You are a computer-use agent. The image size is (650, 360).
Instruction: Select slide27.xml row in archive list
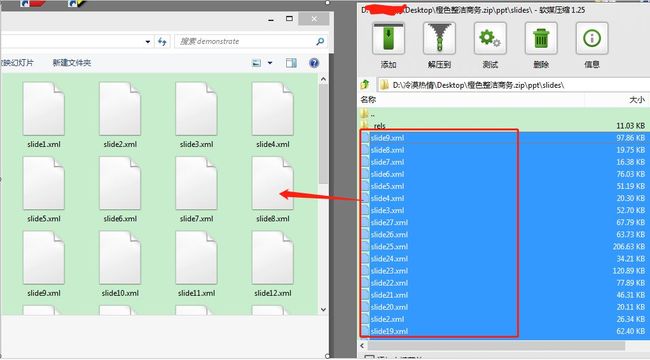[x=503, y=222]
